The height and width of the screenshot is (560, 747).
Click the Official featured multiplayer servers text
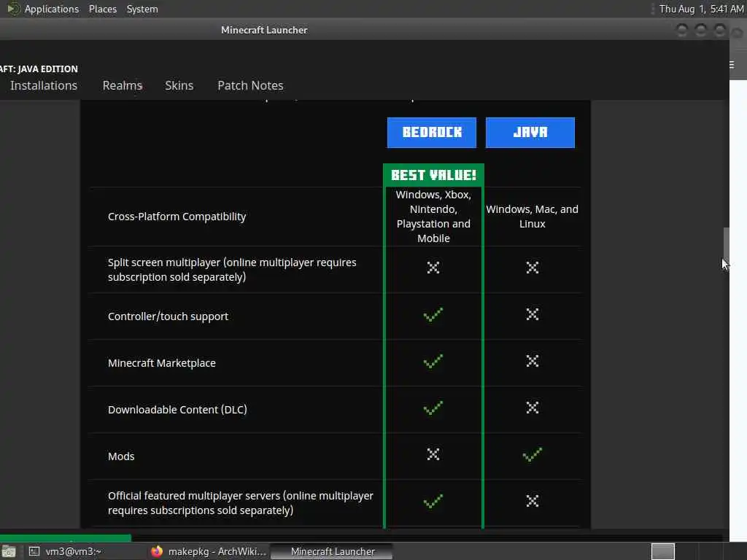click(x=241, y=503)
